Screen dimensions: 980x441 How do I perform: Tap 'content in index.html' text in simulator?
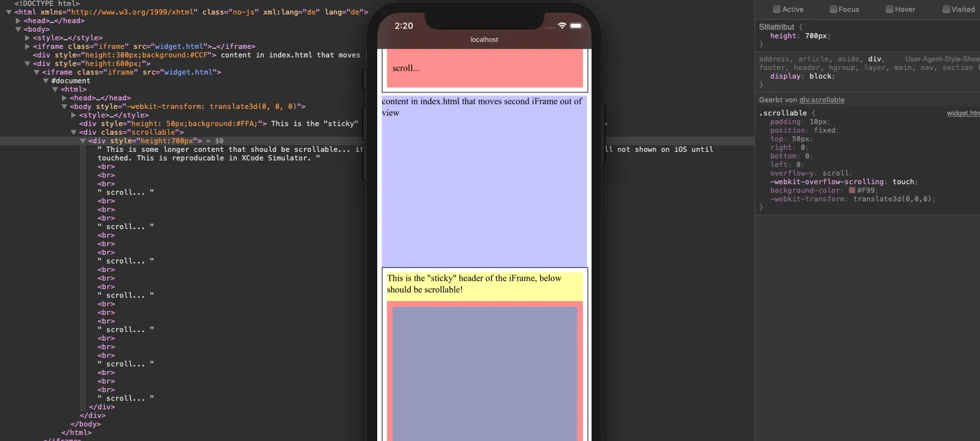coord(482,107)
